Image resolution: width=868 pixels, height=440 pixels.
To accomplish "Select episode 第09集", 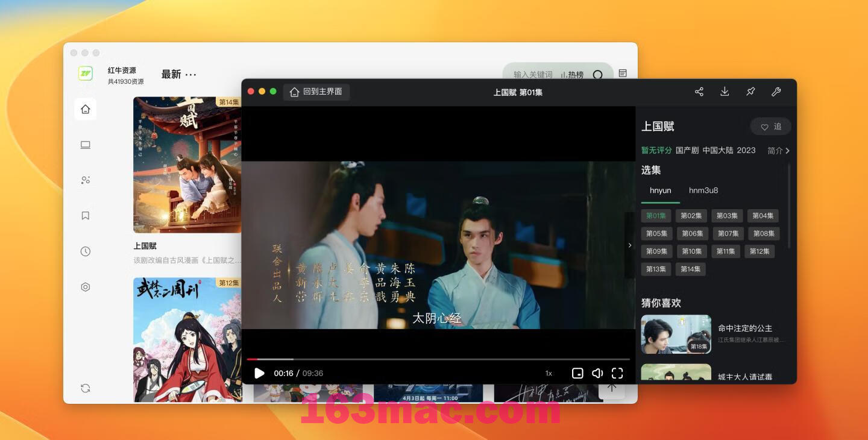I will (656, 251).
